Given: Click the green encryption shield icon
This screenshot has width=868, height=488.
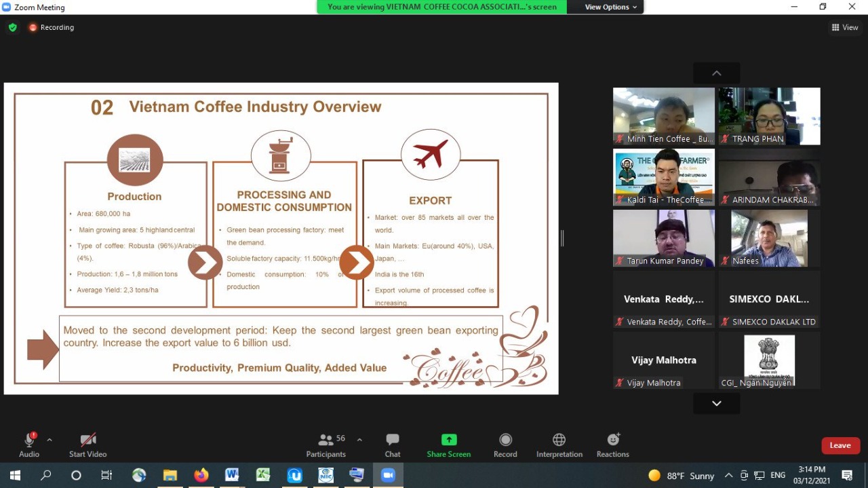Looking at the screenshot, I should point(12,27).
